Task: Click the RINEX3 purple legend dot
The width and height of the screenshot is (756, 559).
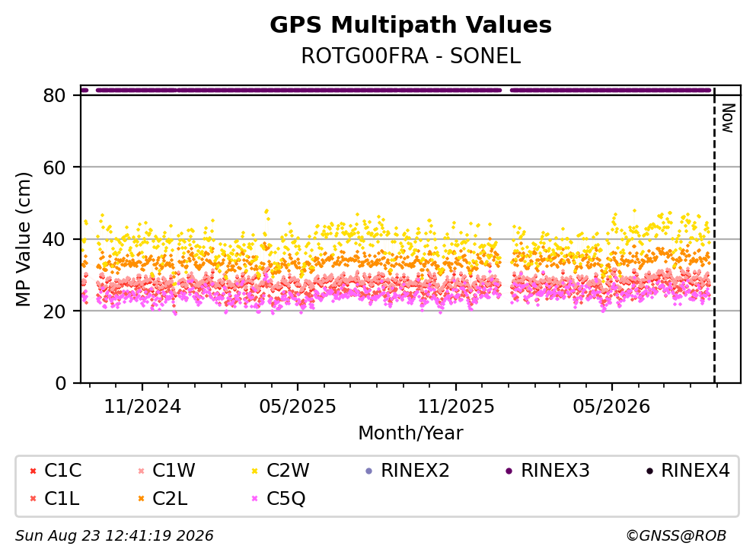Action: coord(509,471)
